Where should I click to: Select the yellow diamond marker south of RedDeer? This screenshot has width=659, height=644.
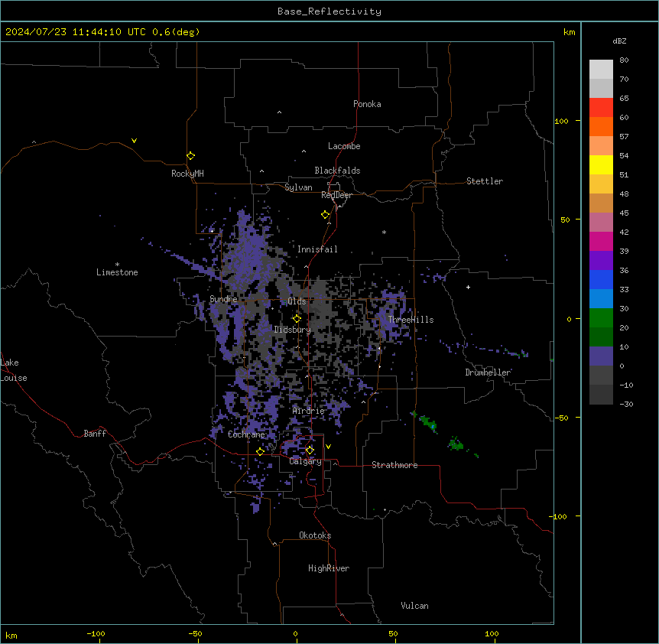[325, 215]
